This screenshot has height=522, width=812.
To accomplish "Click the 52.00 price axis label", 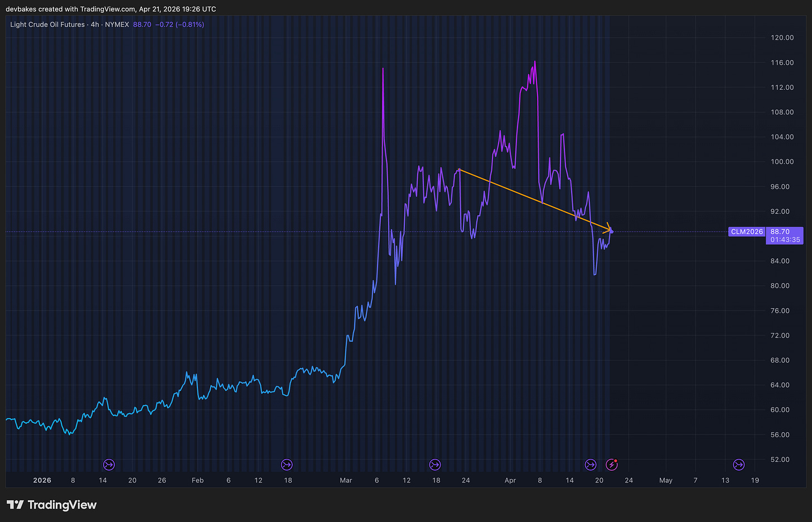I will coord(780,460).
